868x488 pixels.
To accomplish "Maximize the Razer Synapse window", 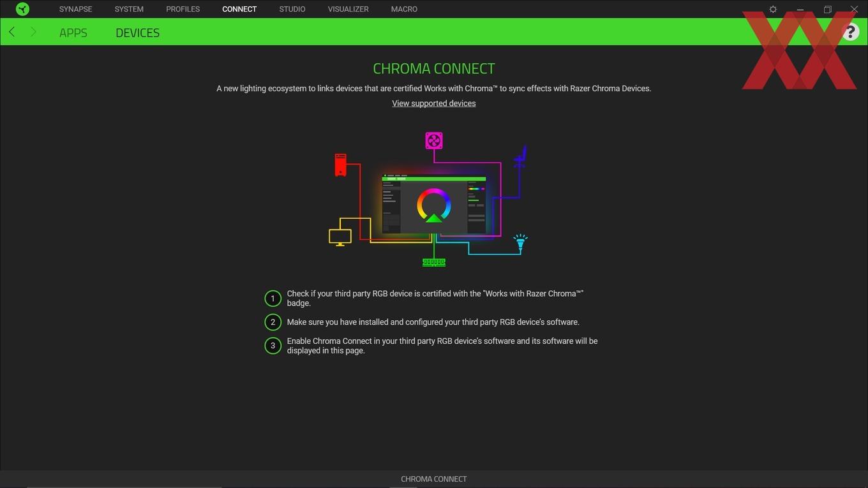I will point(827,9).
